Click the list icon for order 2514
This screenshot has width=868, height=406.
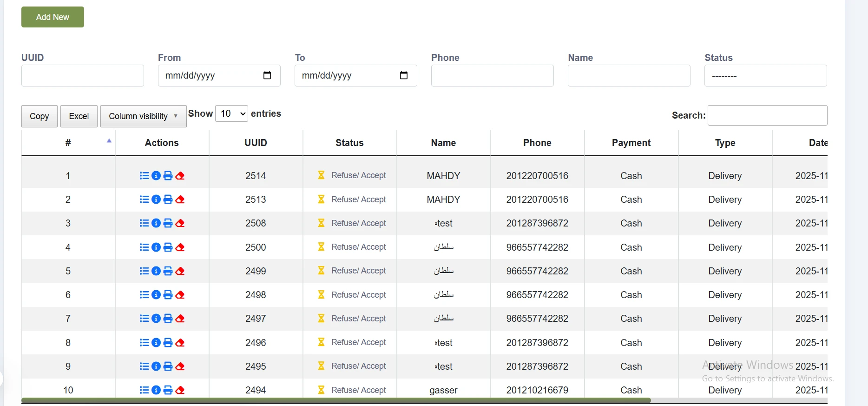tap(144, 176)
